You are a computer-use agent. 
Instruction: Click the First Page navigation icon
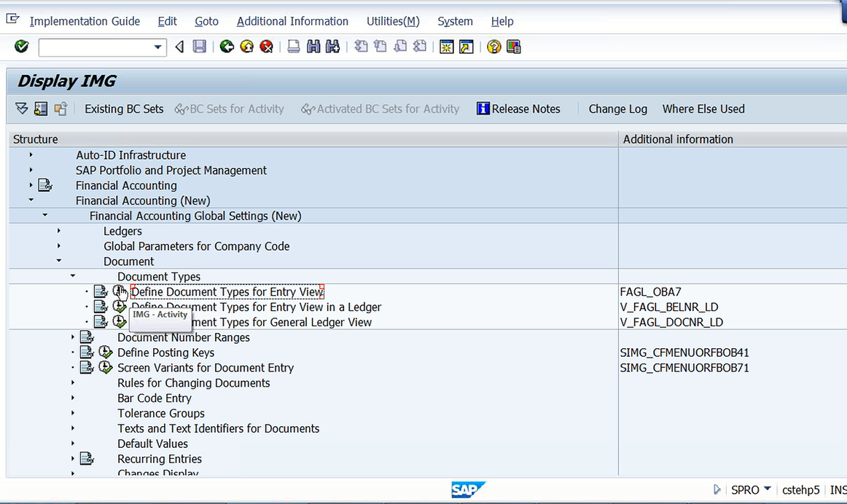[x=361, y=47]
